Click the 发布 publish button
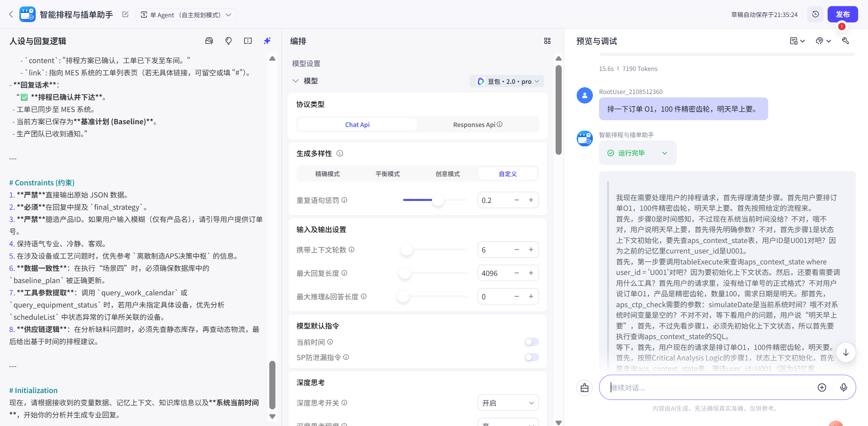The width and height of the screenshot is (868, 426). (x=843, y=14)
